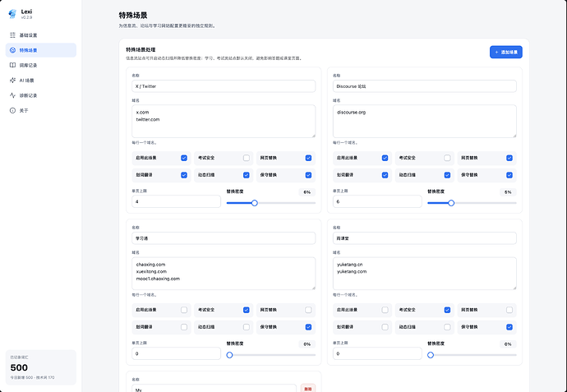Image resolution: width=567 pixels, height=392 pixels.
Task: Open 诊断记录 via its pulse icon
Action: coord(12,95)
